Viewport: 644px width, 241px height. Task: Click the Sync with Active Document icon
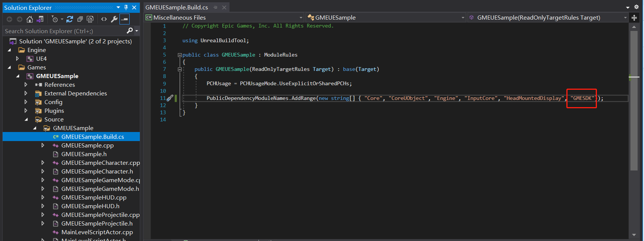pos(70,19)
